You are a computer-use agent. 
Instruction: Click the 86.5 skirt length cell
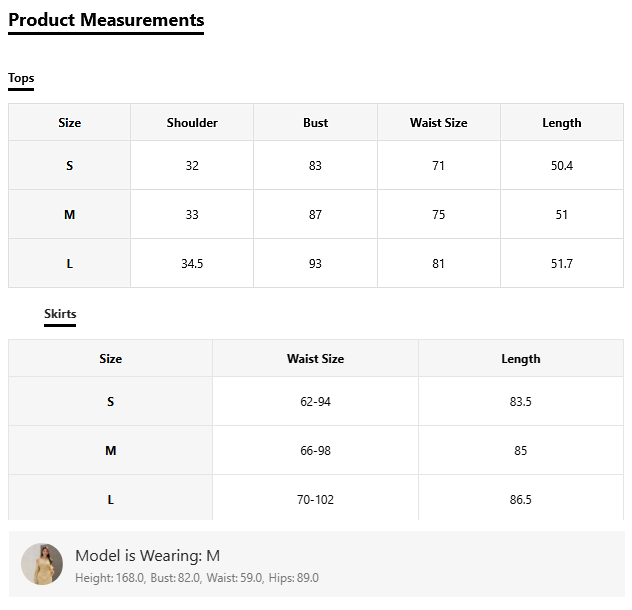click(x=520, y=500)
